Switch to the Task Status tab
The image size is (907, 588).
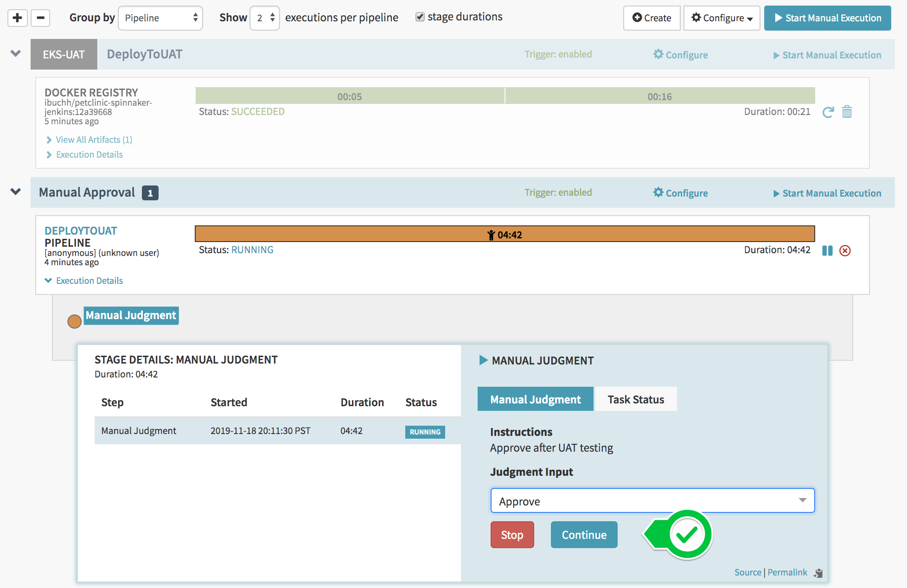click(635, 399)
